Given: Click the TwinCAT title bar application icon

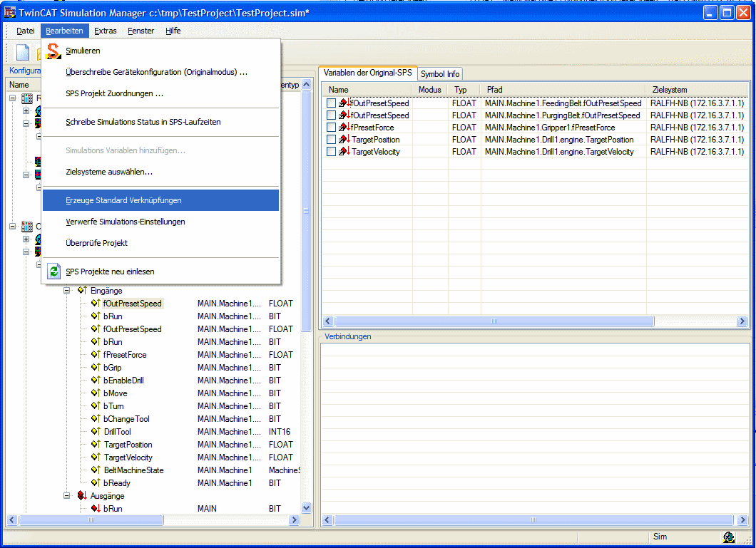Looking at the screenshot, I should pyautogui.click(x=10, y=13).
